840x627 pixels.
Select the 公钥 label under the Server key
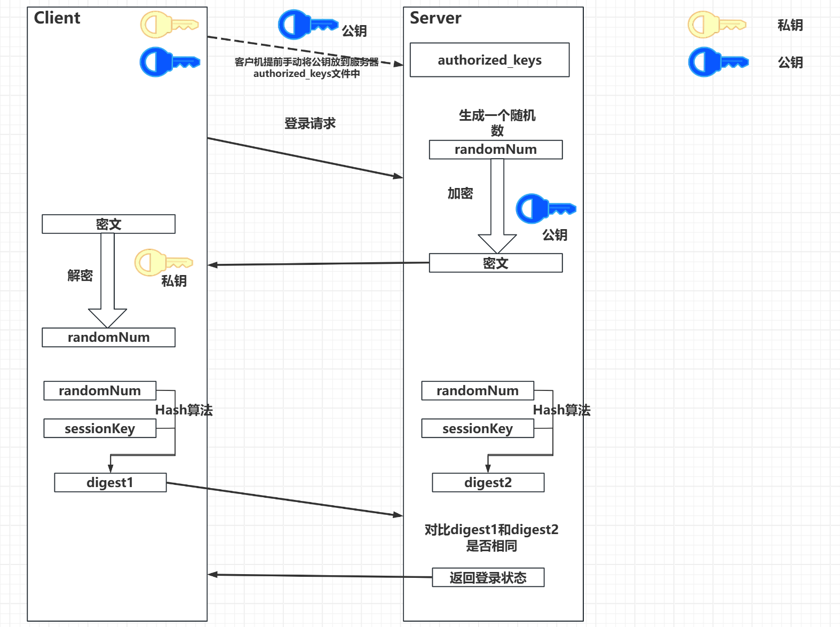(x=555, y=235)
